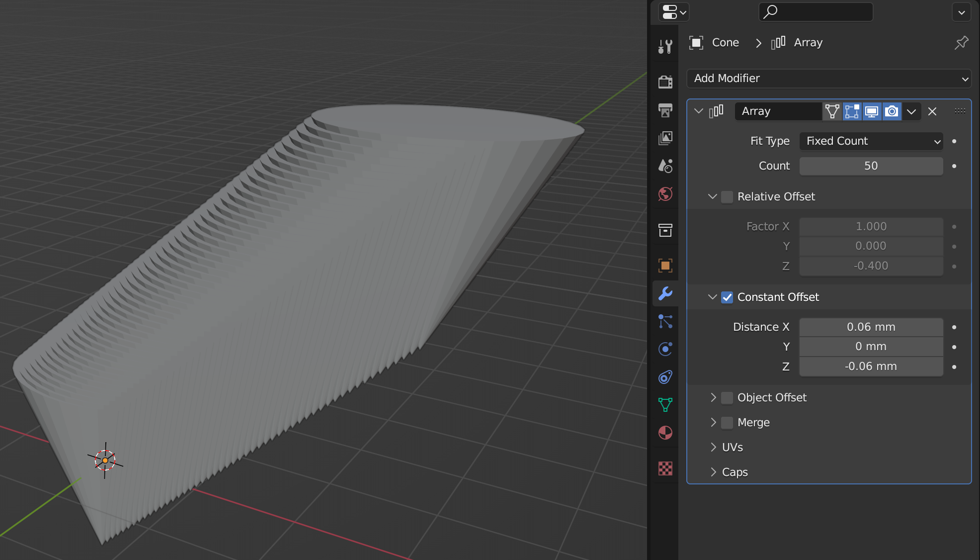
Task: Collapse the Constant Offset section
Action: click(x=712, y=297)
